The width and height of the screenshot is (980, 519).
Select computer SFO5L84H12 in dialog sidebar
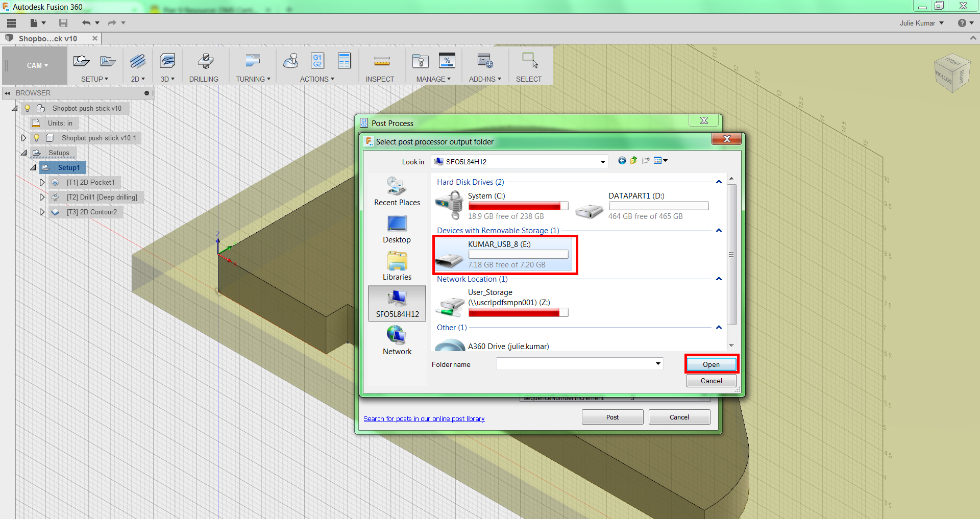[397, 304]
